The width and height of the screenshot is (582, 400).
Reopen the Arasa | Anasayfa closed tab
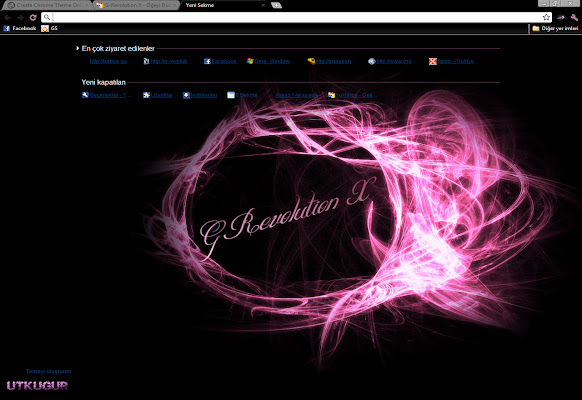coord(297,95)
